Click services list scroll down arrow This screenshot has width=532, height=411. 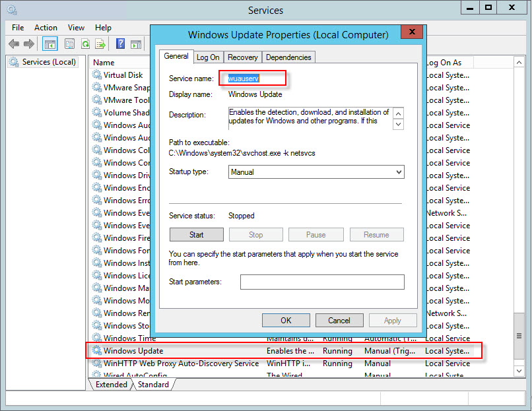coord(519,371)
